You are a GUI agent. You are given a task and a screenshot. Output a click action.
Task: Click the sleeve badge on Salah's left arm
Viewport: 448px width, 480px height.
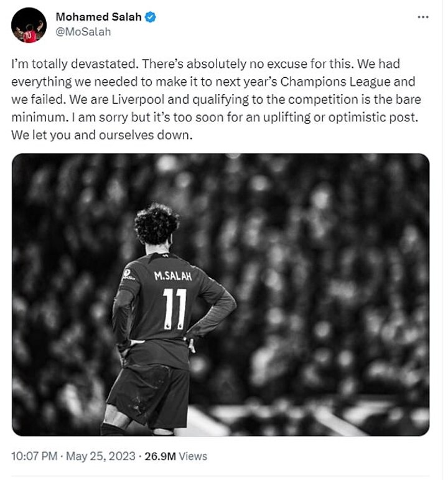pyautogui.click(x=129, y=273)
